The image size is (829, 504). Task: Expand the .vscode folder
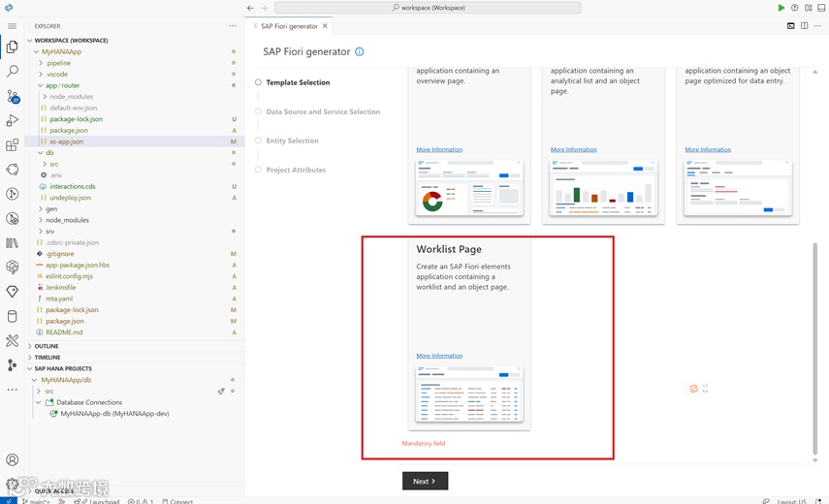56,74
